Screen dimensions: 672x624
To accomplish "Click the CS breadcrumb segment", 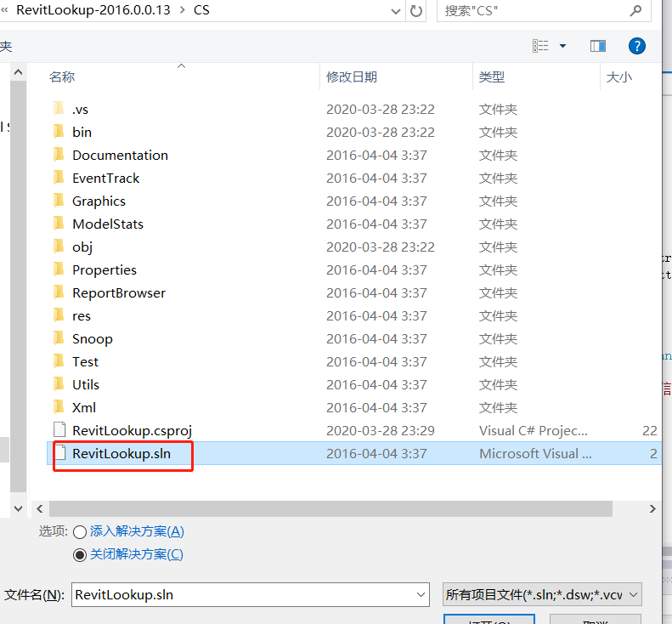I will pos(201,10).
